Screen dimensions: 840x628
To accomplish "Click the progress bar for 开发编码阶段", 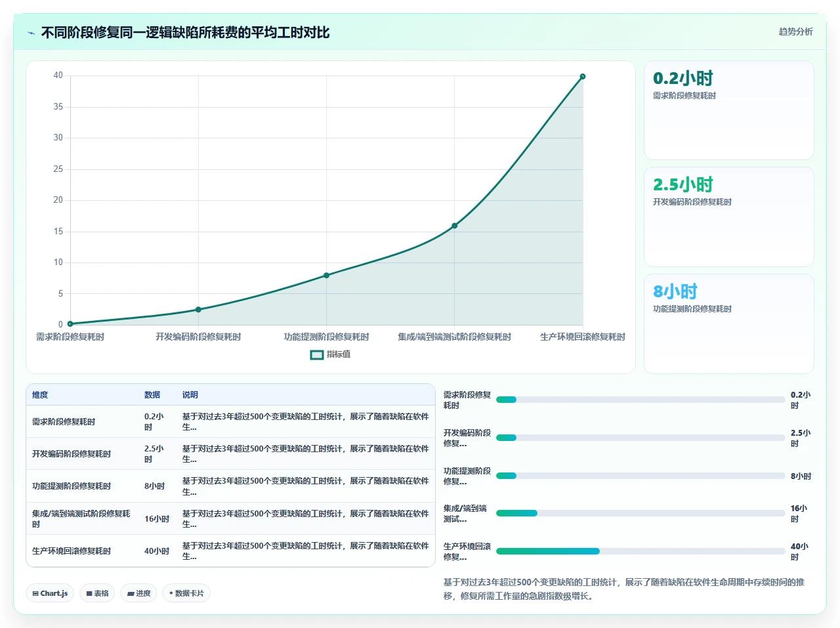I will (x=640, y=438).
